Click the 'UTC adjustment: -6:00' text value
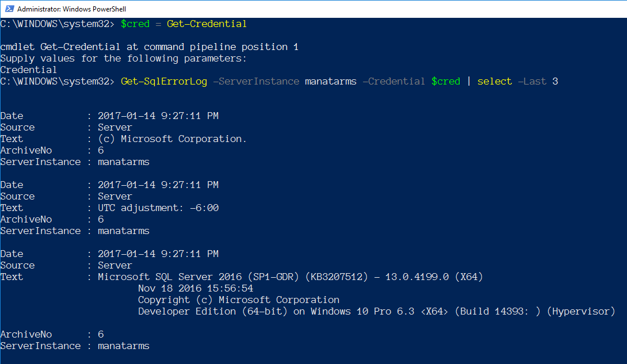Viewport: 627px width, 364px height. point(158,208)
